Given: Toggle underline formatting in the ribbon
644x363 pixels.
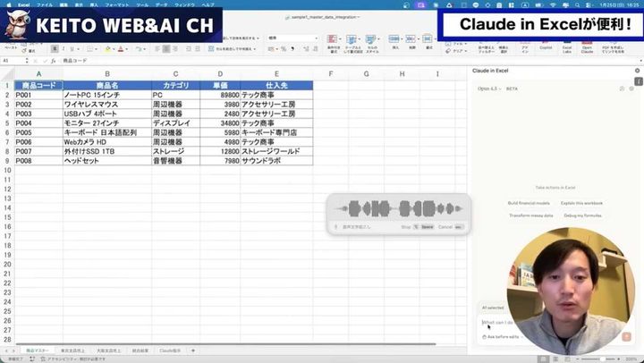Looking at the screenshot, I should [x=72, y=49].
